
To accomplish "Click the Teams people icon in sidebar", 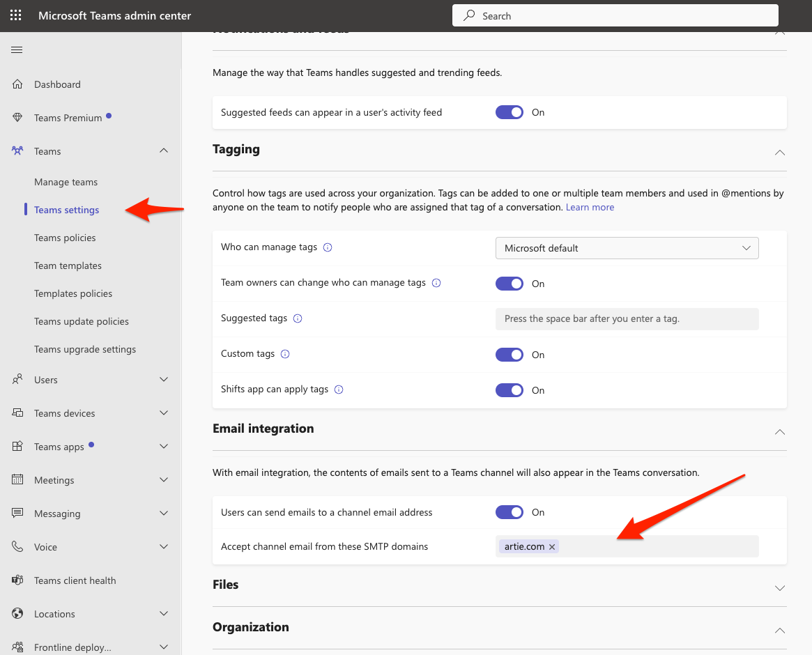I will tap(17, 151).
